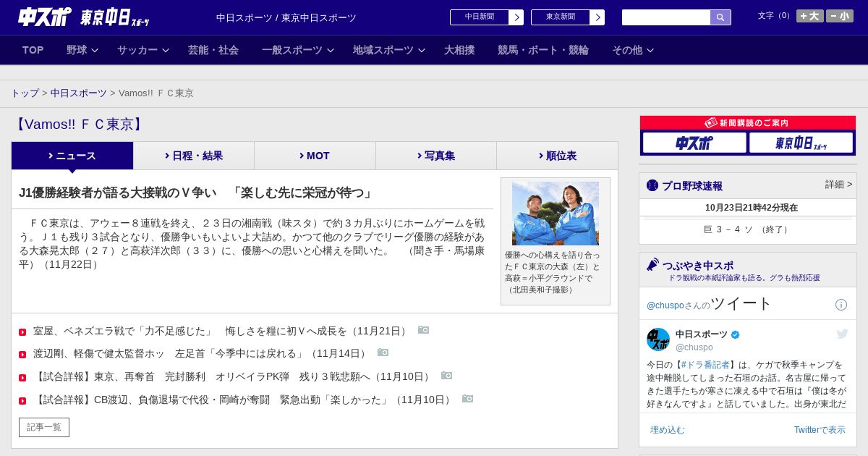868x456 pixels.
Task: Click the 中スポ subscription logo button
Action: pos(694,143)
